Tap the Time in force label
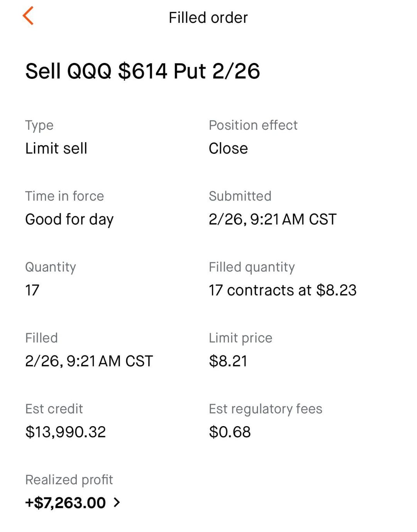 coord(64,196)
